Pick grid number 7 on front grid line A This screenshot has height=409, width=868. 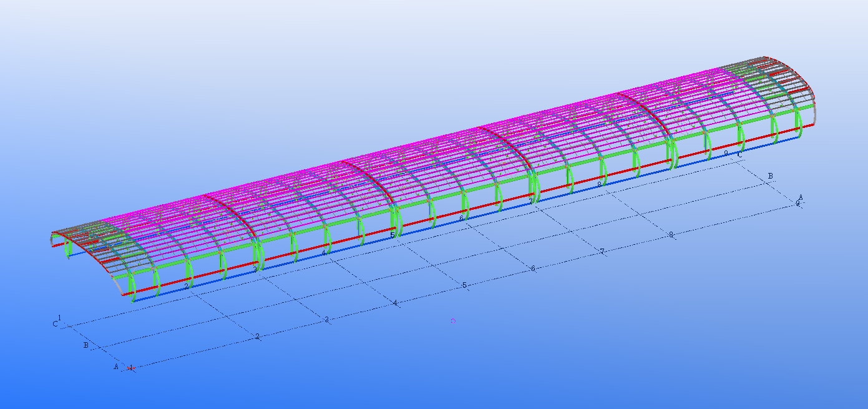click(602, 252)
